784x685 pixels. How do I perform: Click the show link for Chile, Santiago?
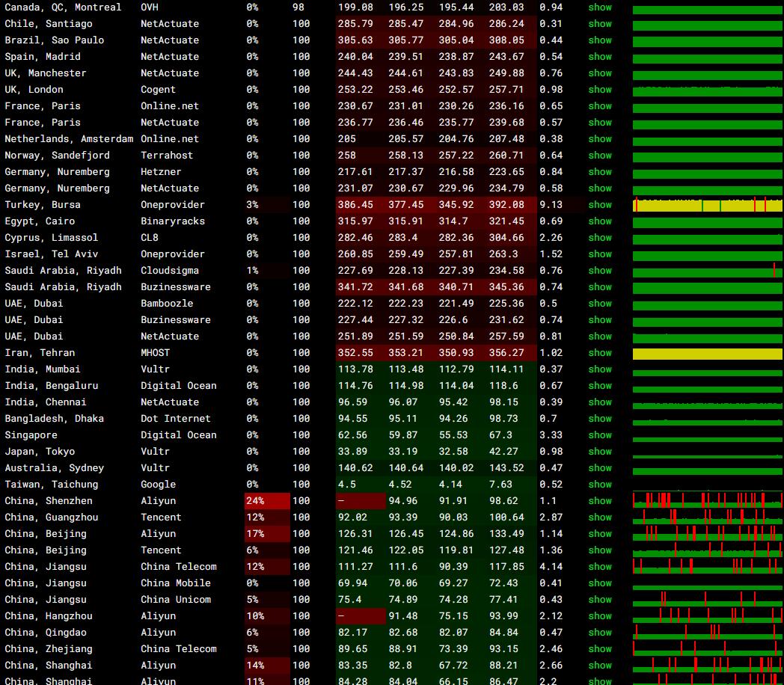(599, 23)
